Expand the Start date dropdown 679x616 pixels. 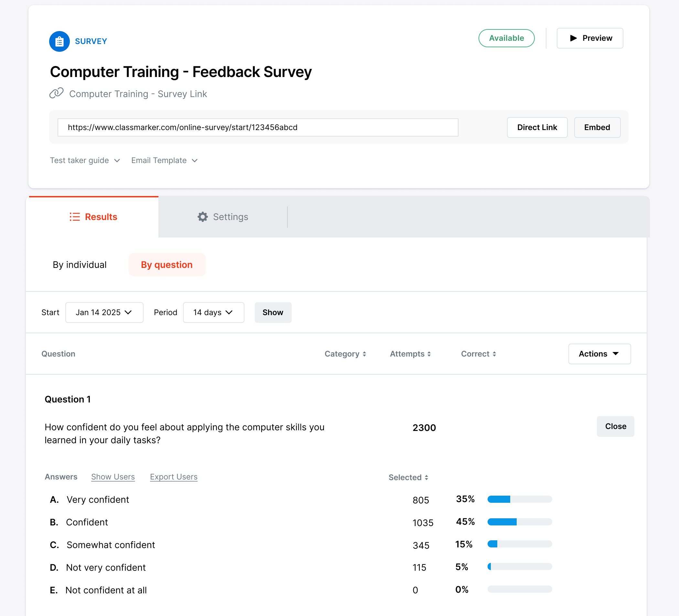pos(103,313)
